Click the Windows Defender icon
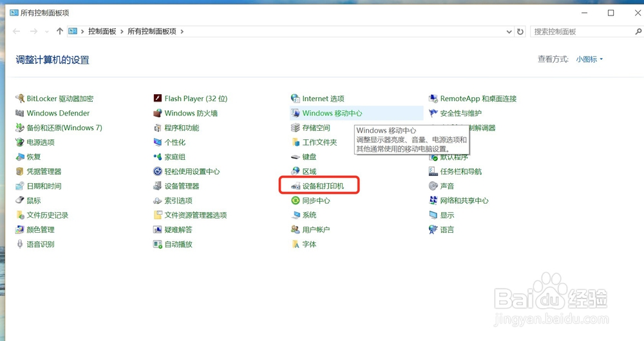 pyautogui.click(x=20, y=113)
